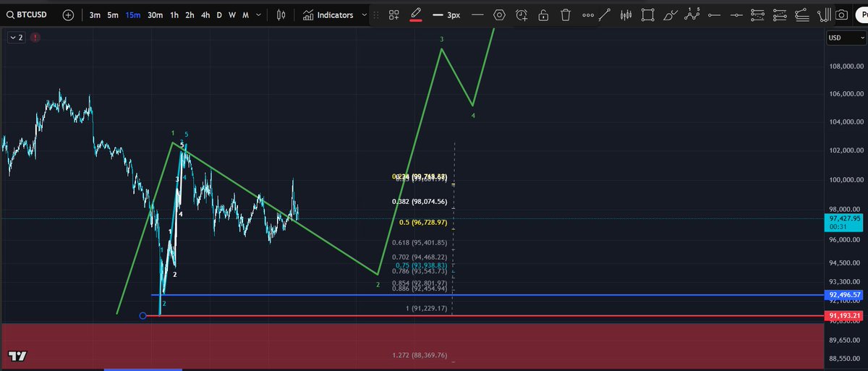Toggle lock on the selected drawing
The width and height of the screenshot is (868, 371).
pyautogui.click(x=543, y=14)
